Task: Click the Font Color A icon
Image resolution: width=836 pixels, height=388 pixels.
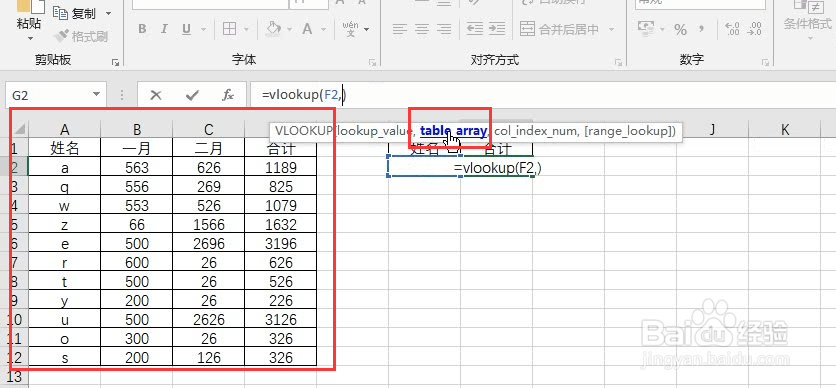Action: (x=307, y=29)
